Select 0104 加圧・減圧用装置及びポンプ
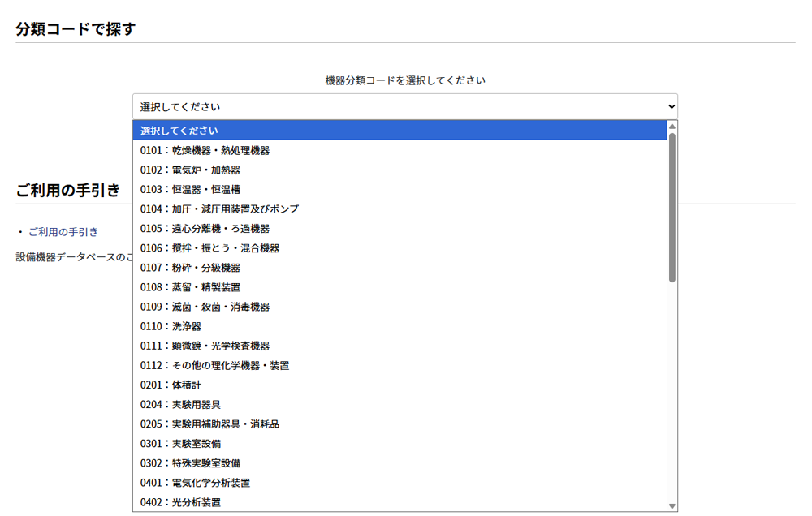812x516 pixels. [400, 209]
